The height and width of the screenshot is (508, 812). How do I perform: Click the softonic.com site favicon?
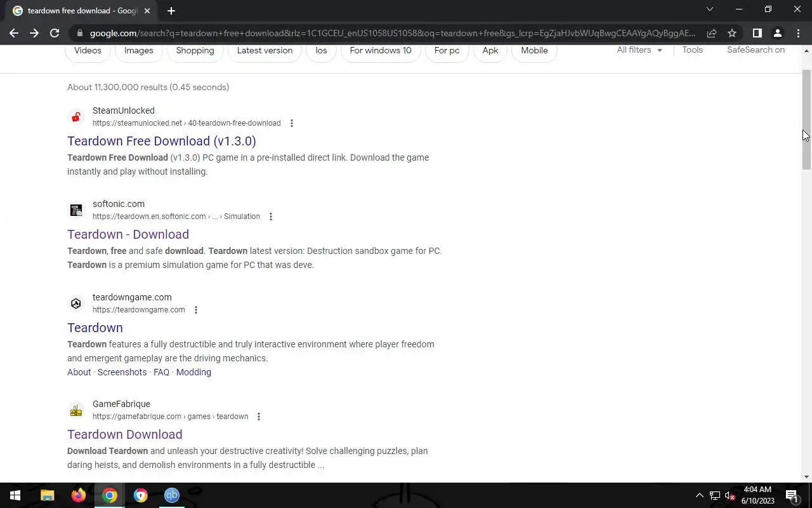[76, 210]
